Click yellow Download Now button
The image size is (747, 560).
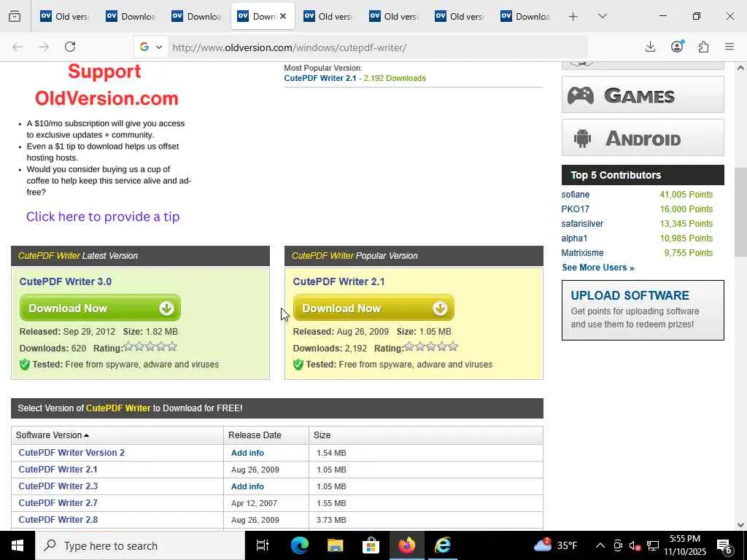[x=373, y=308]
